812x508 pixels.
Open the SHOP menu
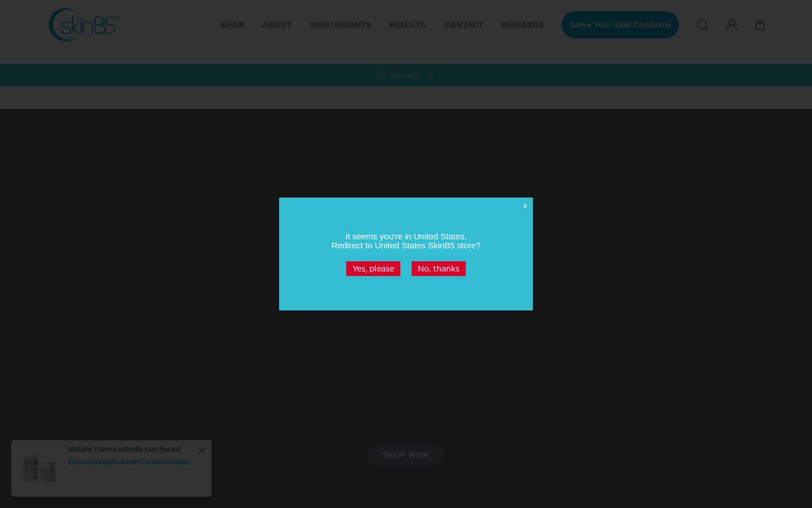232,25
